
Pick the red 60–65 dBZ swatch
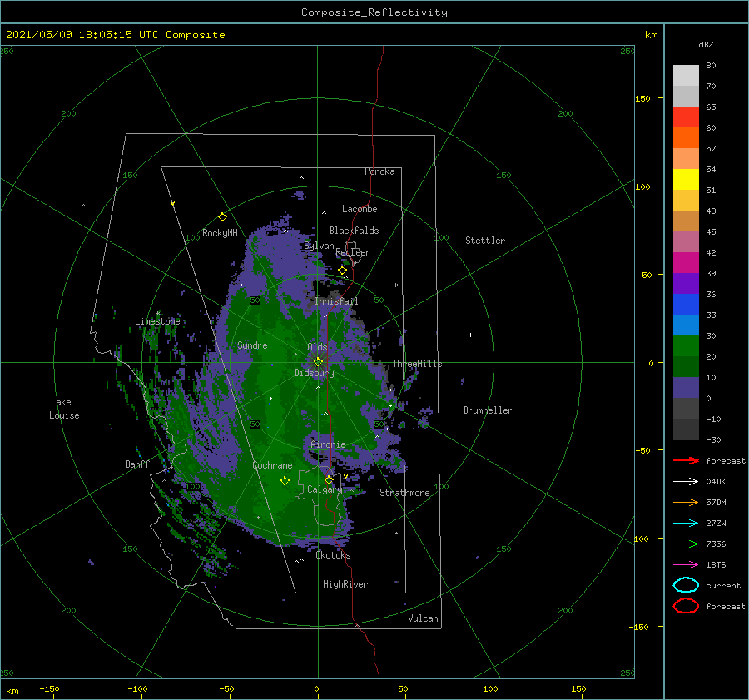(x=686, y=117)
